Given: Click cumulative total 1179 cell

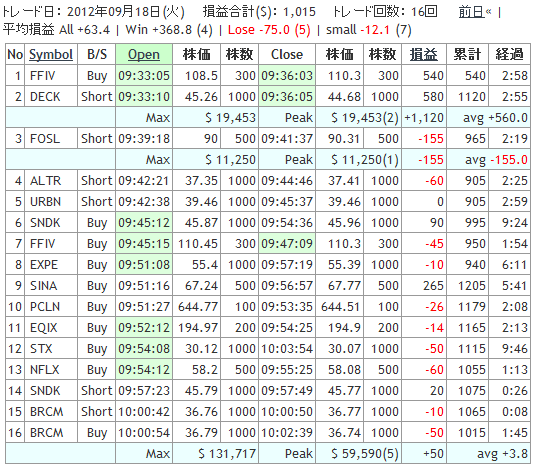Looking at the screenshot, I should tap(468, 307).
